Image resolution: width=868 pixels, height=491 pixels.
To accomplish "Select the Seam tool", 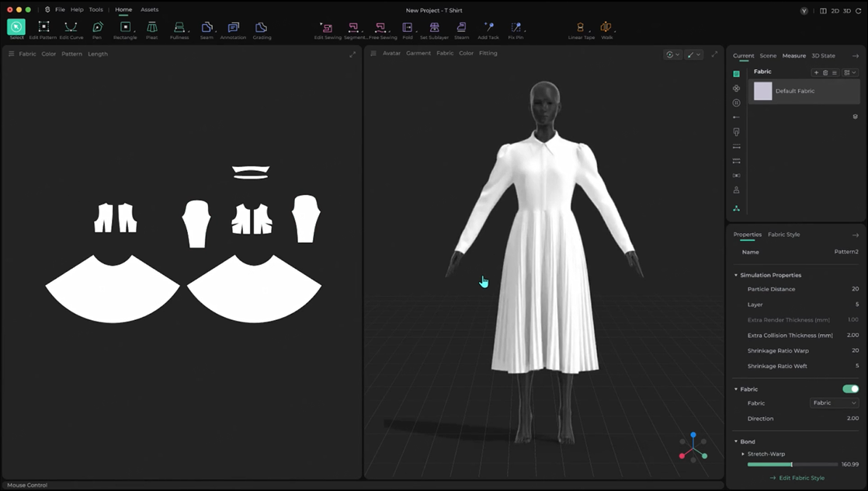I will coord(207,29).
